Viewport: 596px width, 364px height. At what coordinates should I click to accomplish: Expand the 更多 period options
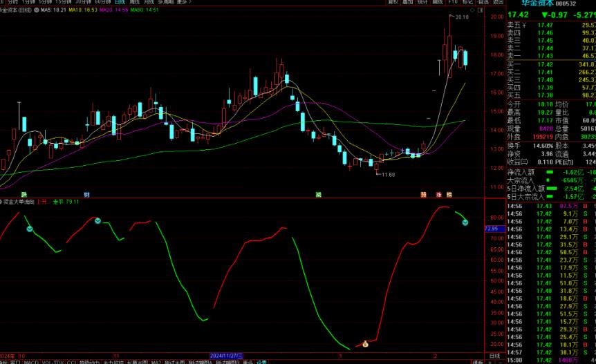pyautogui.click(x=184, y=2)
